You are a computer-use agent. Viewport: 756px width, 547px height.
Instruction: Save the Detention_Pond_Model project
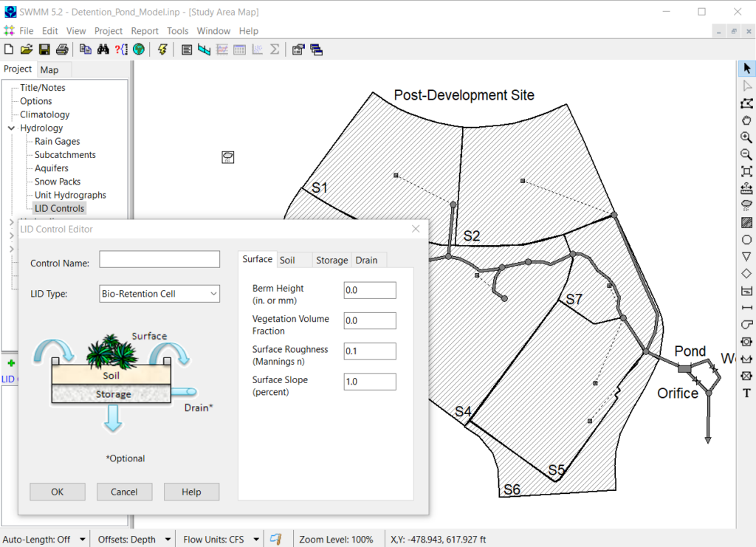(x=44, y=49)
